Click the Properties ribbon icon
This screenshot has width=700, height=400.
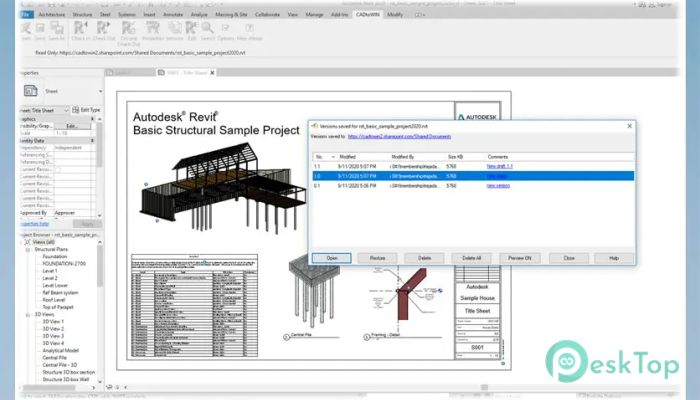pyautogui.click(x=153, y=28)
